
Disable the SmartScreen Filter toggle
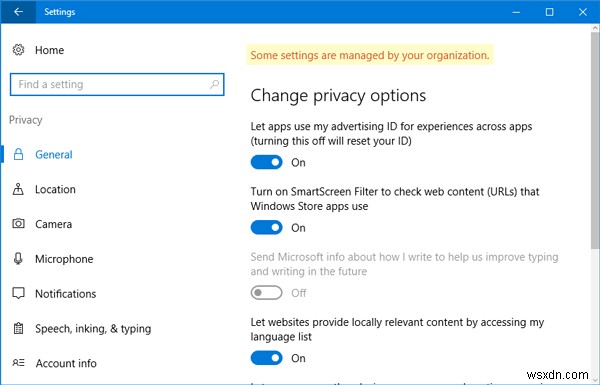[266, 227]
